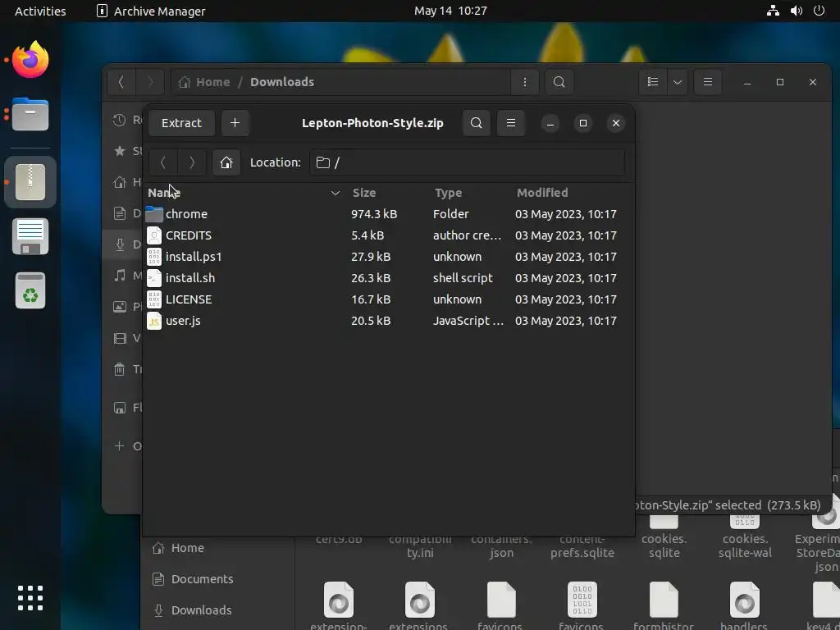Click the Extract button in Archive Manager
The image size is (840, 630).
tap(181, 123)
